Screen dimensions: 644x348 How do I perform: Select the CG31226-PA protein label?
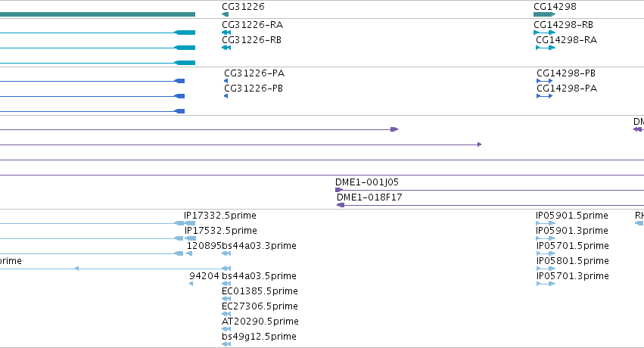tap(254, 73)
